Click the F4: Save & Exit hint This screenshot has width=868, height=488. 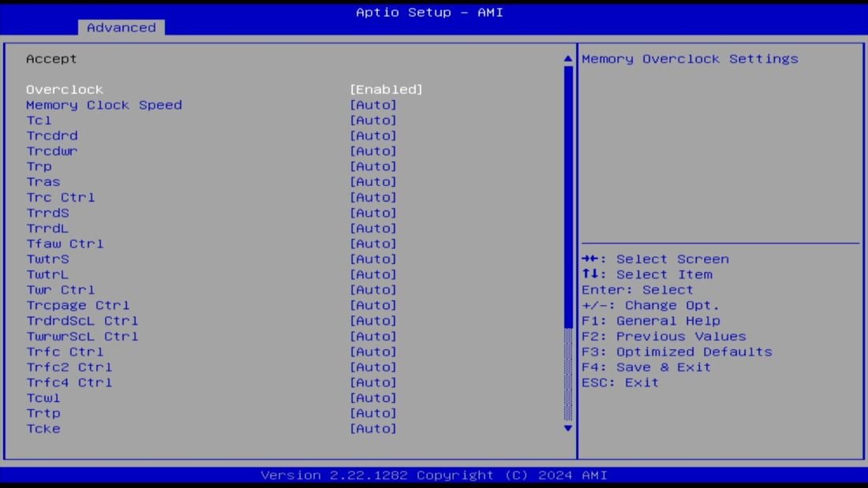coord(646,367)
